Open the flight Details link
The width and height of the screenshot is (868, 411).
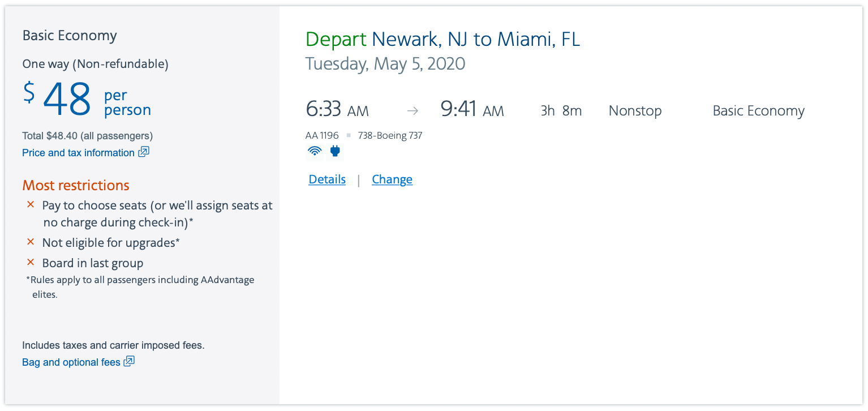[327, 179]
